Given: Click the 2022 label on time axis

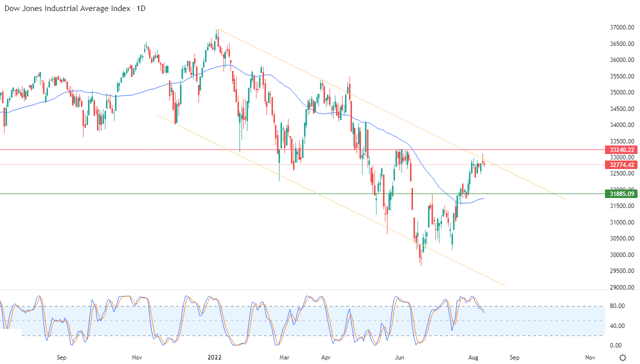Looking at the screenshot, I should 214,357.
